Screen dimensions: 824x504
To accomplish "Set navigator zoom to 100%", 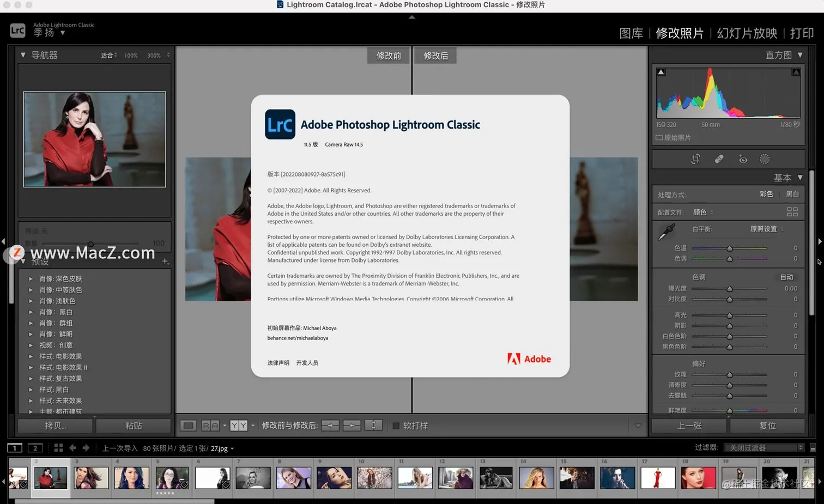I will tap(131, 56).
